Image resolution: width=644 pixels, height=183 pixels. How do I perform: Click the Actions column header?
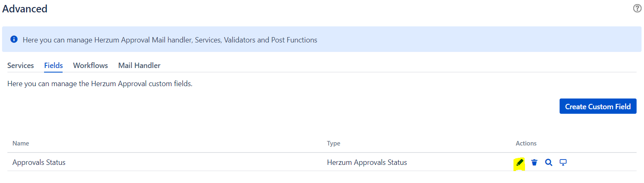pos(526,143)
